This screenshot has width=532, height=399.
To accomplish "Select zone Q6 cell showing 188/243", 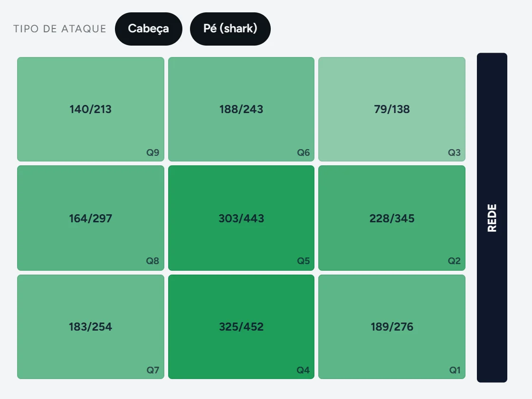I will [241, 109].
